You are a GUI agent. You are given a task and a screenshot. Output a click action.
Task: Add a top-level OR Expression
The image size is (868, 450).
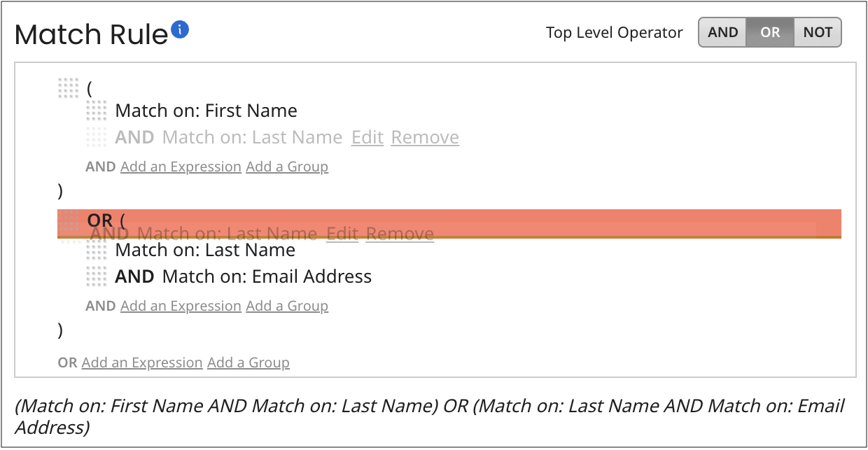click(x=141, y=363)
